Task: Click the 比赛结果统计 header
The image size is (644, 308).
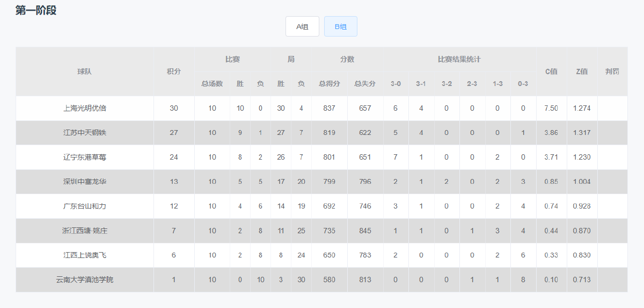Action: pos(459,59)
